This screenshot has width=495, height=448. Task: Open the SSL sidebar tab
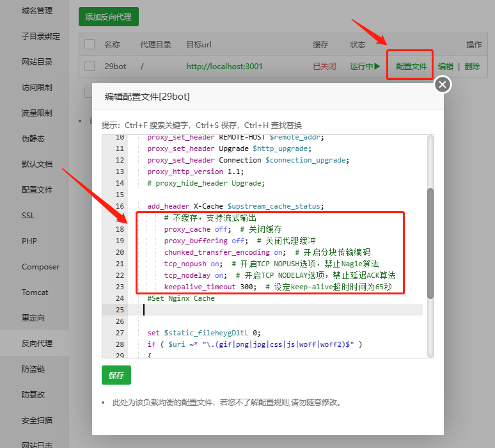pos(28,216)
